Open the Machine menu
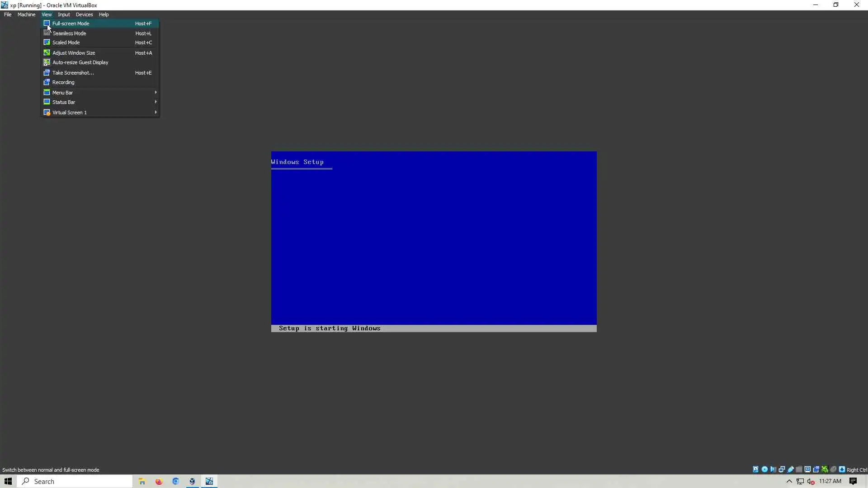This screenshot has width=868, height=488. [x=26, y=14]
